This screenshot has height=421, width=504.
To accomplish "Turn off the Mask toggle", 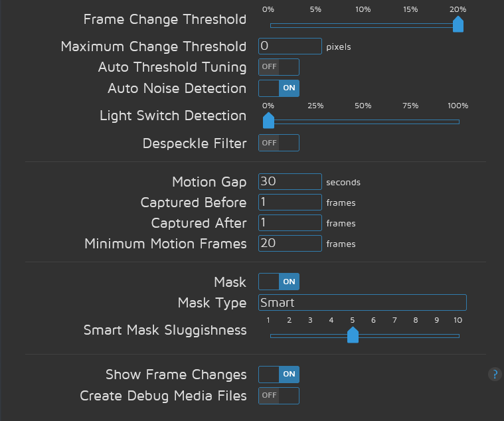I will pyautogui.click(x=279, y=282).
